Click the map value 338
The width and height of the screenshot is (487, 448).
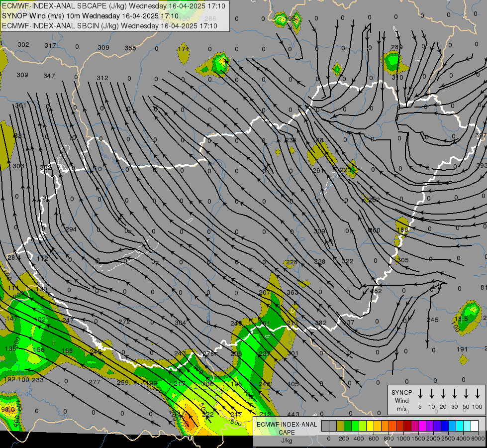(x=319, y=261)
